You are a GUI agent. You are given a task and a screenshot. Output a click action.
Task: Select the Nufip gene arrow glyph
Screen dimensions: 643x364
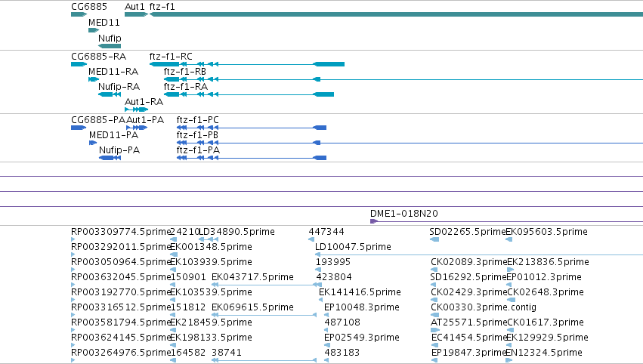click(x=110, y=46)
